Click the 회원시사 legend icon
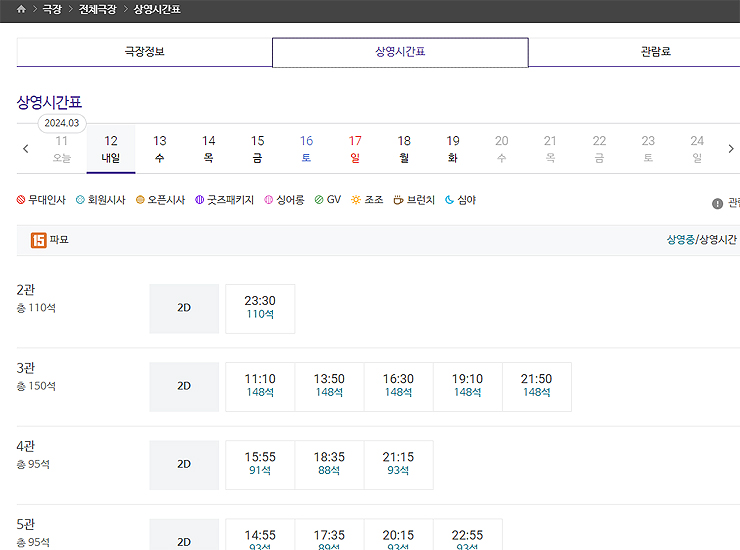 80,200
